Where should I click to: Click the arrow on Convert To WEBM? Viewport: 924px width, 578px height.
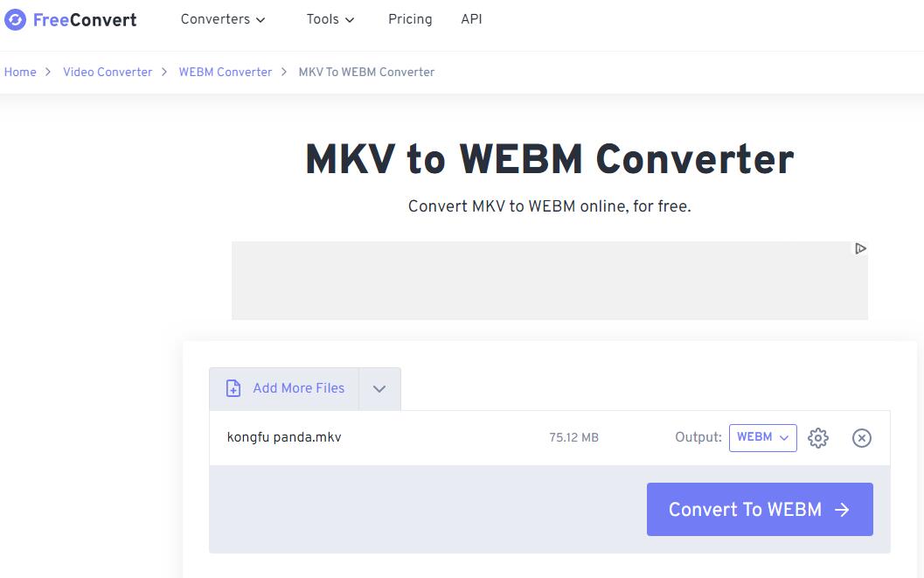tap(842, 510)
